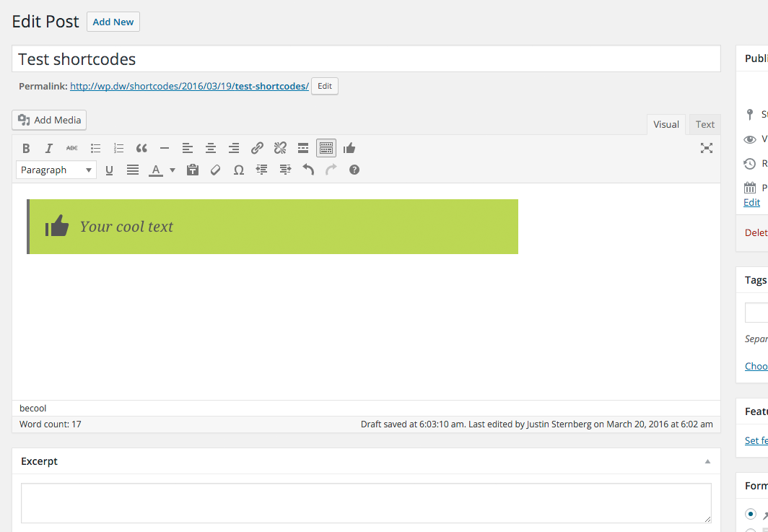Remove link with unlink icon
Screen dimensions: 768x532
pyautogui.click(x=280, y=148)
